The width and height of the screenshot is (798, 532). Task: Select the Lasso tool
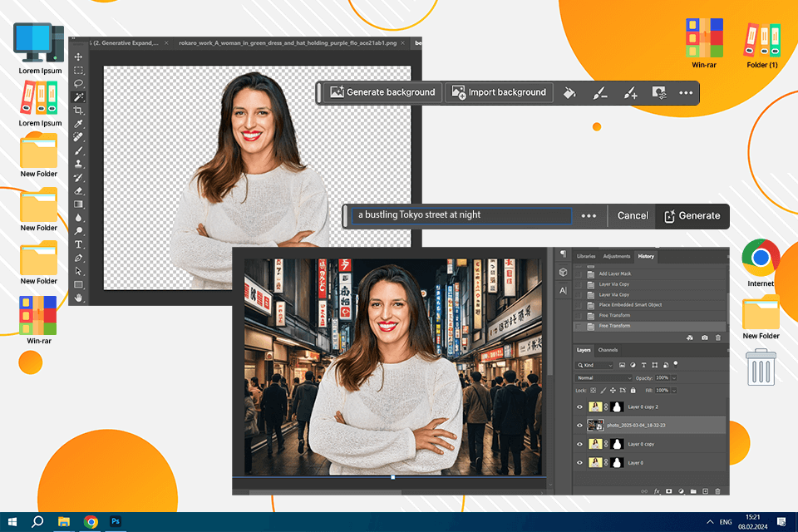[x=78, y=83]
